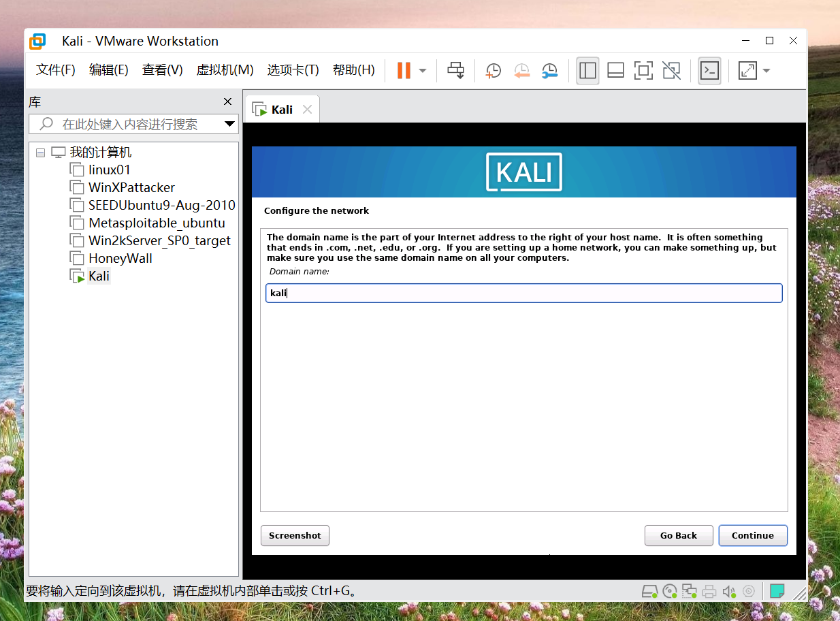Open the 虚拟机(M) menu
Screen dimensions: 840x621
(225, 70)
